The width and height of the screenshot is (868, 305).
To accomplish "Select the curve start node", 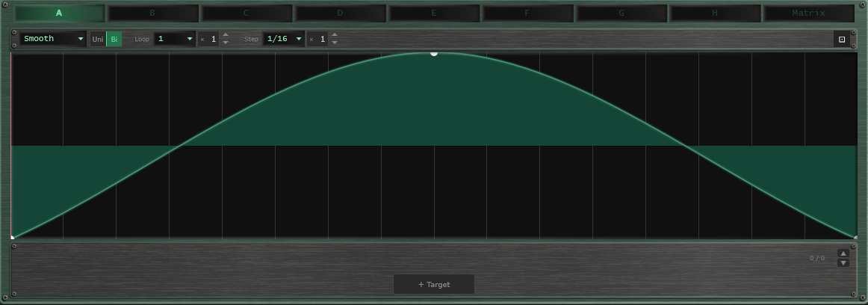I will (x=12, y=238).
